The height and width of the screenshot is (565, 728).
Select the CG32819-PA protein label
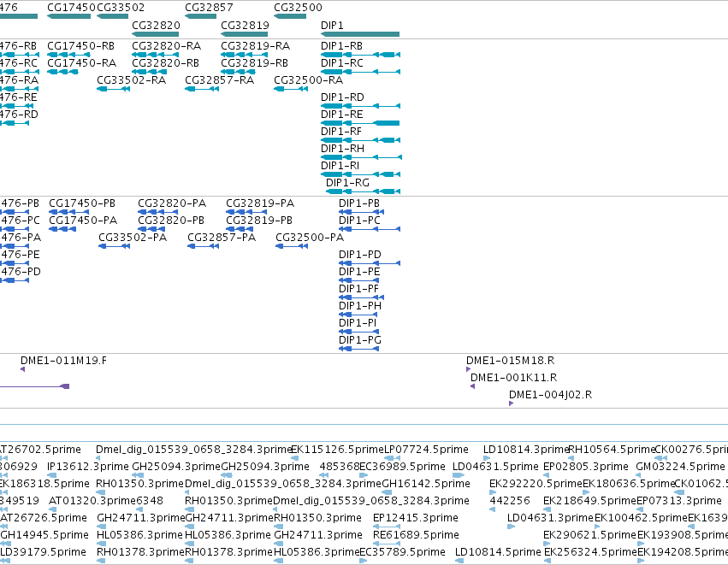coord(260,203)
